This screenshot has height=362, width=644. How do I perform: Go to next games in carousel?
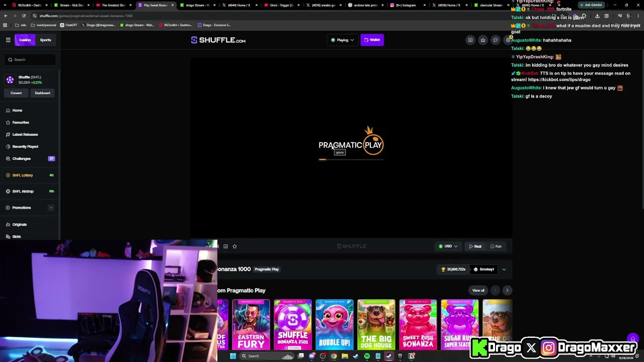507,290
